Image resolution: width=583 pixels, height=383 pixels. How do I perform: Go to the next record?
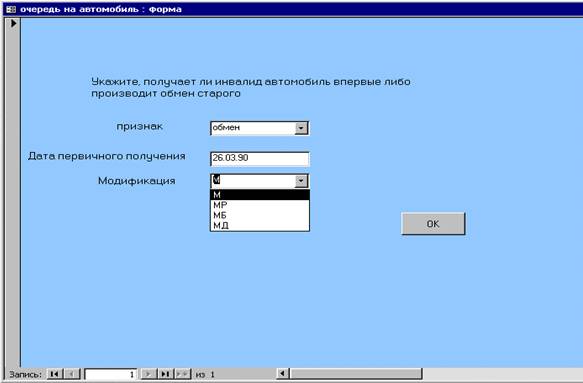coord(149,374)
